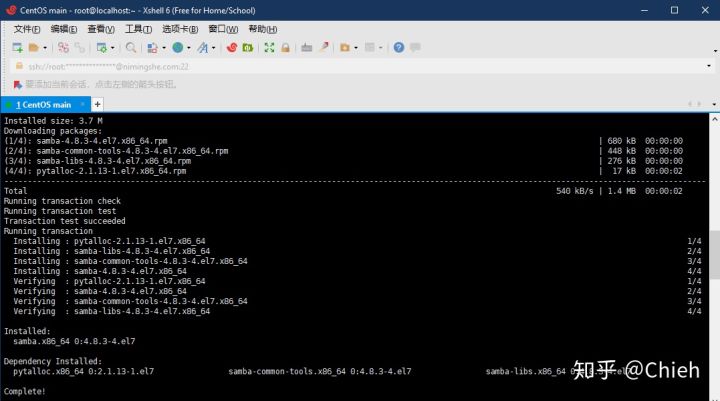Click 'Installed size: 3.7 M' line
This screenshot has height=401, width=720.
tap(53, 121)
